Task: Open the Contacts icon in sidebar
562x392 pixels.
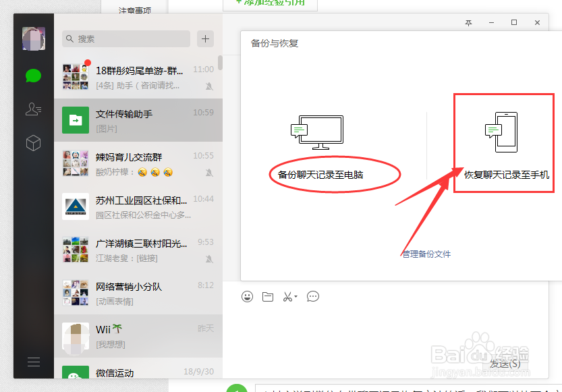Action: (33, 109)
